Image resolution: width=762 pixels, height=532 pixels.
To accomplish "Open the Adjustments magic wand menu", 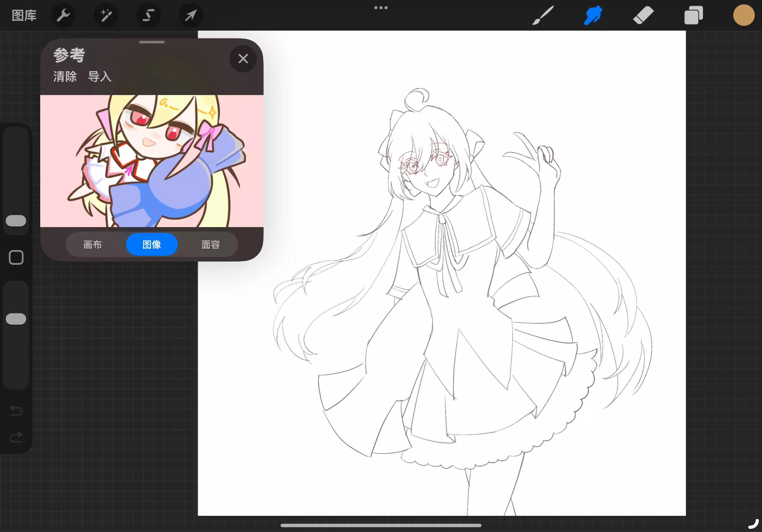I will click(106, 15).
